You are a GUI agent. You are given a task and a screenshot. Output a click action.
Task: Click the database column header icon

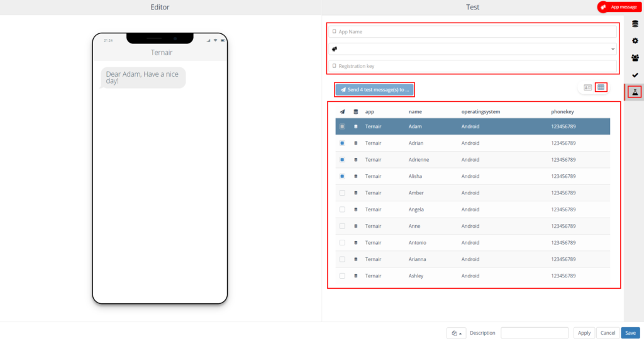pyautogui.click(x=356, y=112)
